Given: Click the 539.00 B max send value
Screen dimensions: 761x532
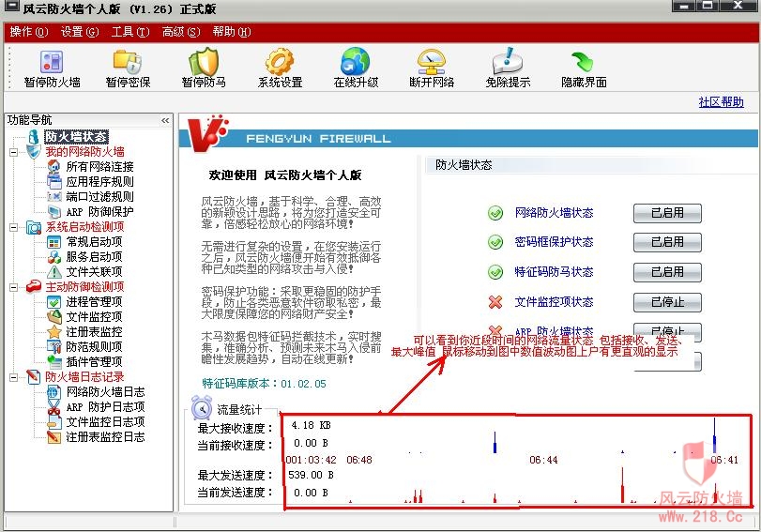Looking at the screenshot, I should coord(311,475).
